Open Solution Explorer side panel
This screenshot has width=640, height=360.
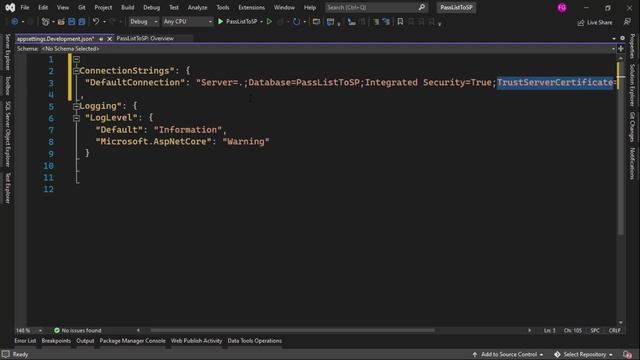coord(632,85)
